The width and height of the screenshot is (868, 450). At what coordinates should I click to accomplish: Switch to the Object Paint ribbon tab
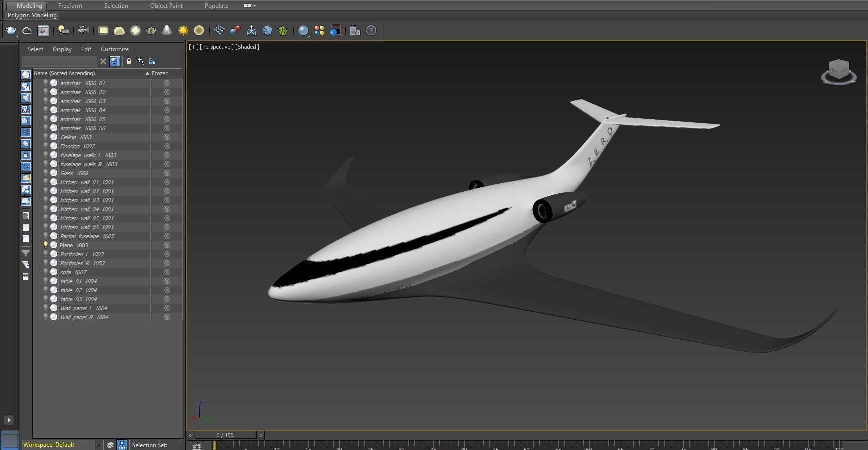tap(166, 6)
